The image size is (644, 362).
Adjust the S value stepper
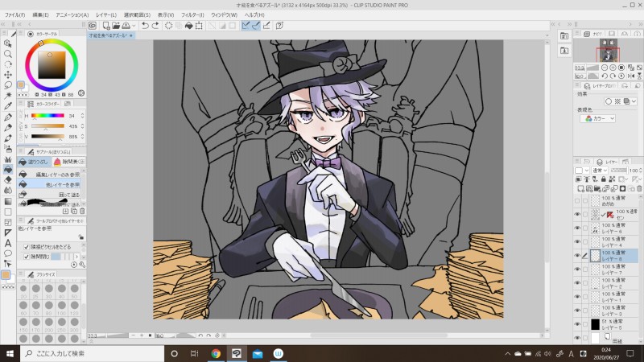coord(82,126)
